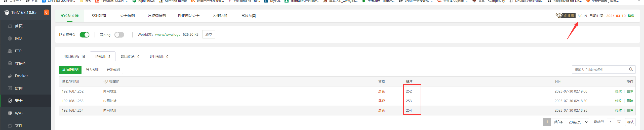Switch to 端口转发: 0 tab
This screenshot has width=644, height=130.
click(x=130, y=57)
